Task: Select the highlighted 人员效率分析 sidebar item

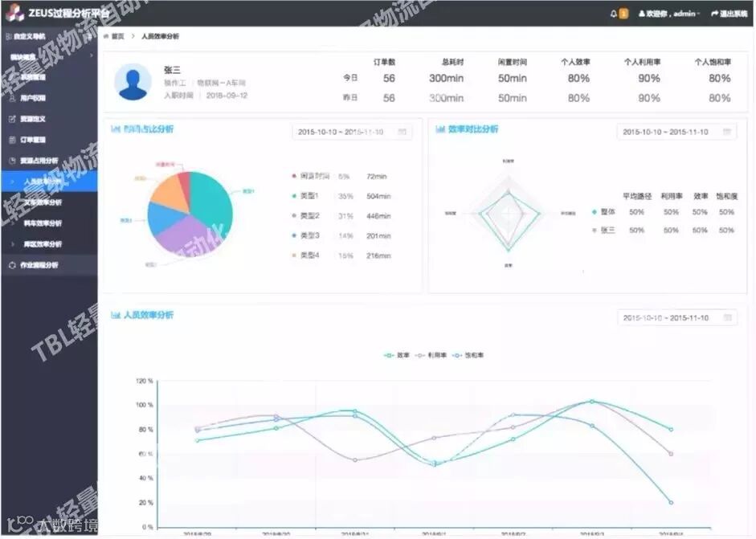Action: (49, 182)
